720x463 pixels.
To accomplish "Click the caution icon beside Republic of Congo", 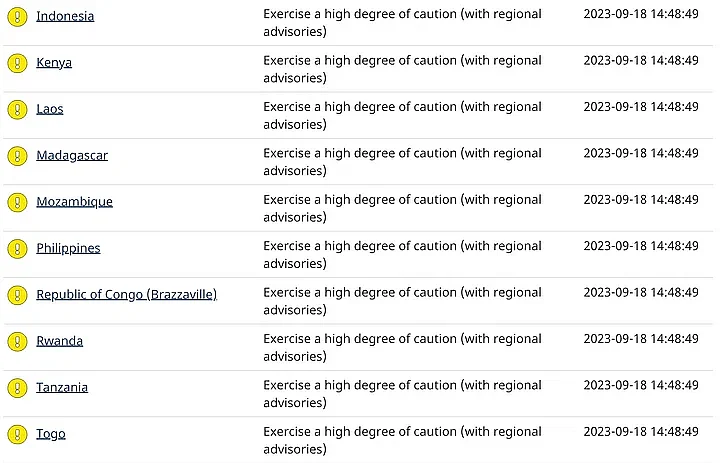I will pyautogui.click(x=17, y=295).
